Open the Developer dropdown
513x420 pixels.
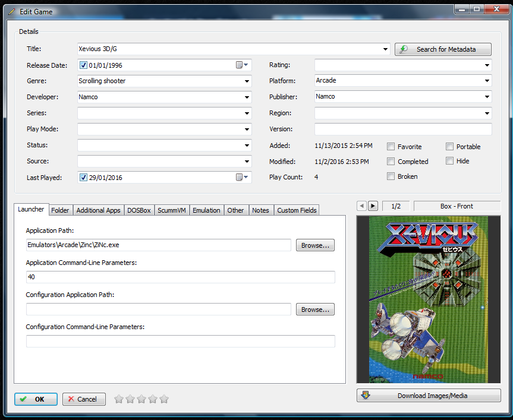[247, 97]
